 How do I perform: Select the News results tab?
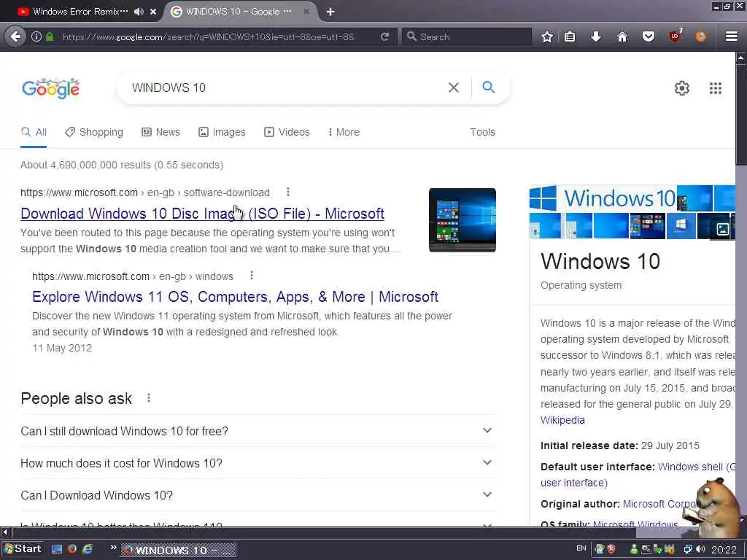[160, 133]
